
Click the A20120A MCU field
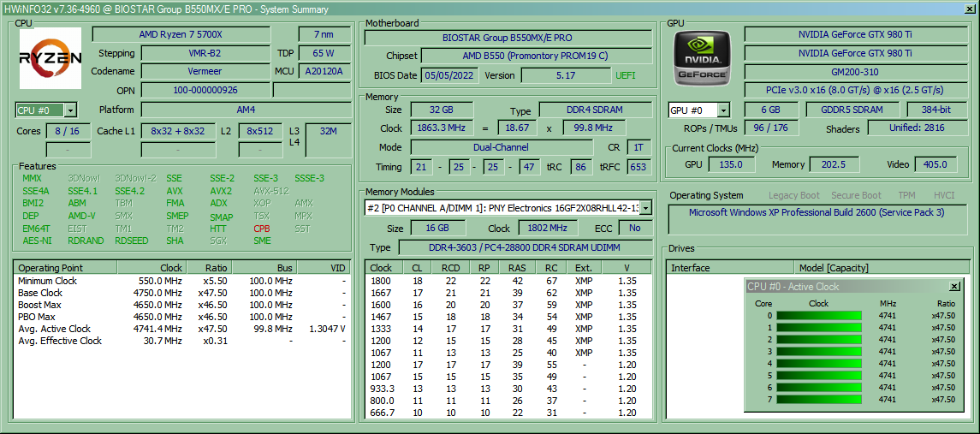pyautogui.click(x=324, y=71)
